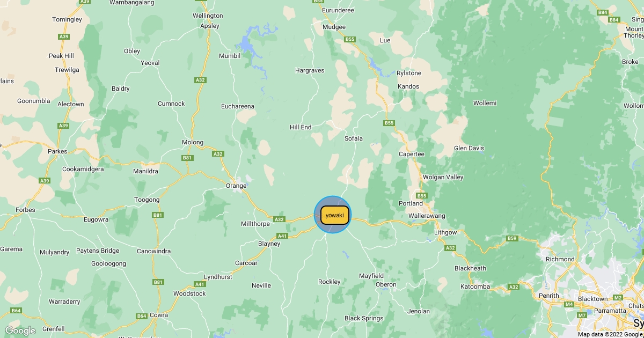The image size is (644, 338).
Task: Open the Google logo link
Action: point(20,330)
